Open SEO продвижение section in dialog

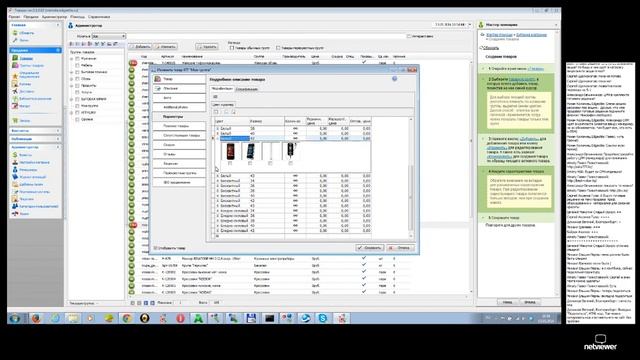point(179,182)
